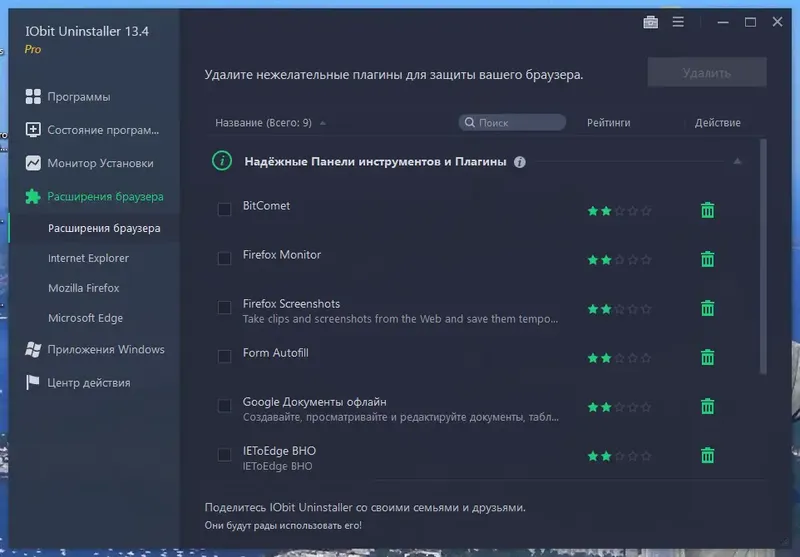Click the Название (Всего: 9) header
Image resolution: width=800 pixels, height=557 pixels.
click(263, 123)
